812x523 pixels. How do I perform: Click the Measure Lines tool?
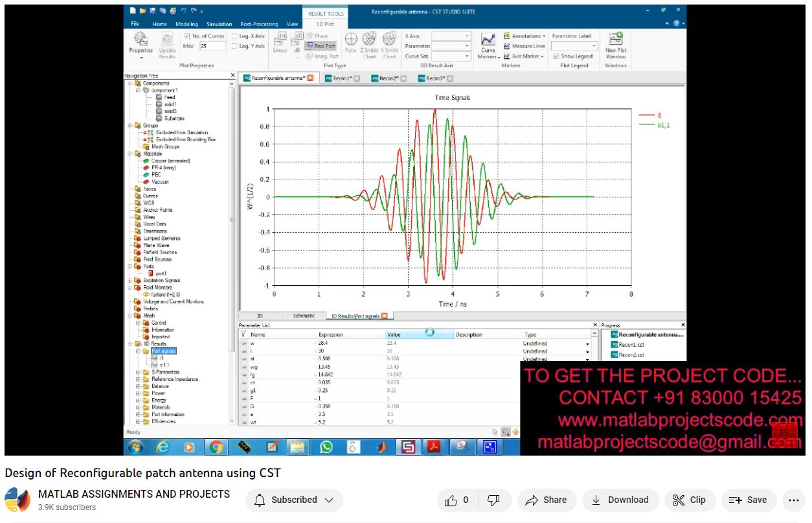coord(524,46)
